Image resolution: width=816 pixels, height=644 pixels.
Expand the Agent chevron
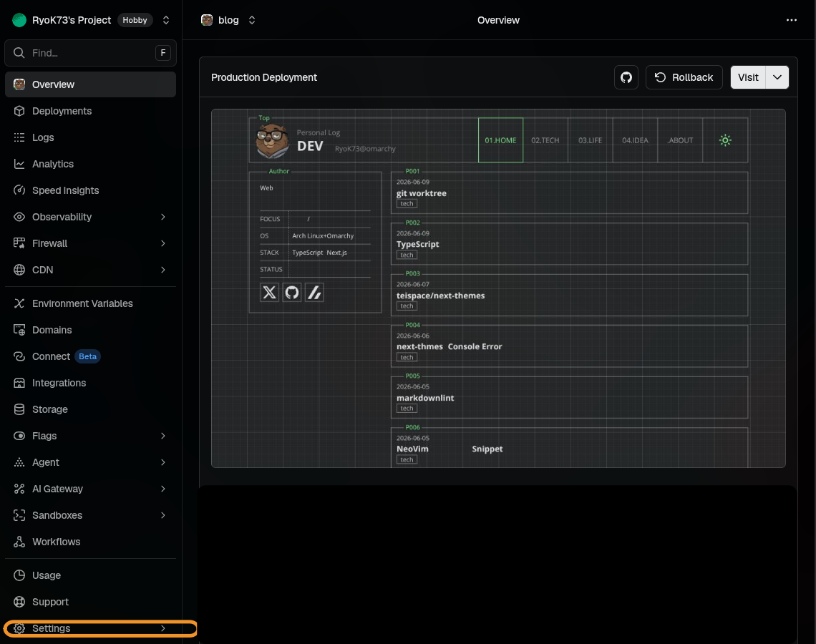pyautogui.click(x=163, y=462)
